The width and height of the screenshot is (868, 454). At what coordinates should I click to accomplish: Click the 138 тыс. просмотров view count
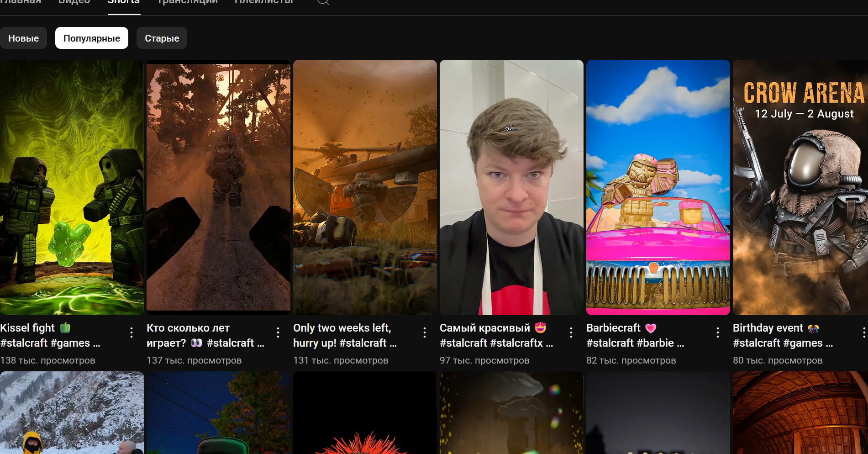click(47, 360)
